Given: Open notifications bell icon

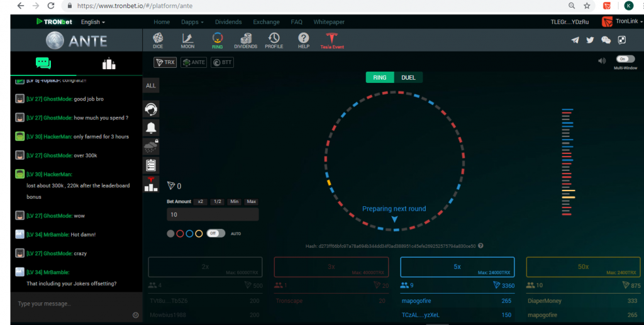Looking at the screenshot, I should (151, 128).
